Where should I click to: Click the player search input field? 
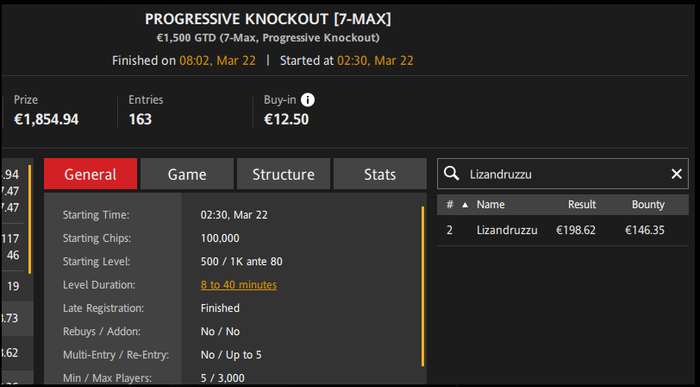563,174
